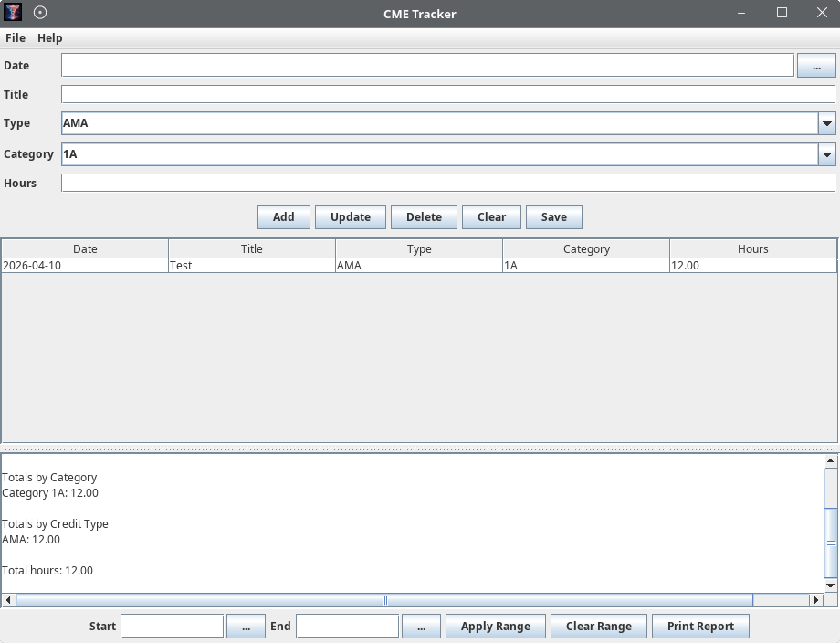Click Print Report
Image resolution: width=840 pixels, height=643 pixels.
pyautogui.click(x=700, y=626)
